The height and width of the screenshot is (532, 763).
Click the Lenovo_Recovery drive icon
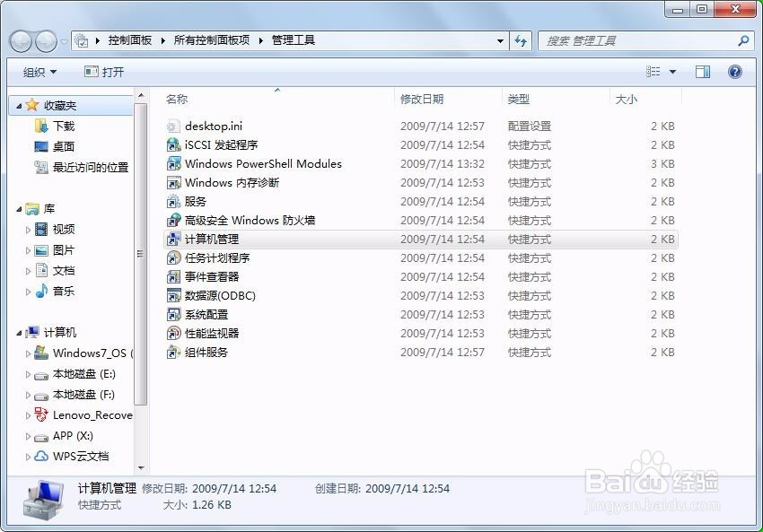pyautogui.click(x=41, y=414)
